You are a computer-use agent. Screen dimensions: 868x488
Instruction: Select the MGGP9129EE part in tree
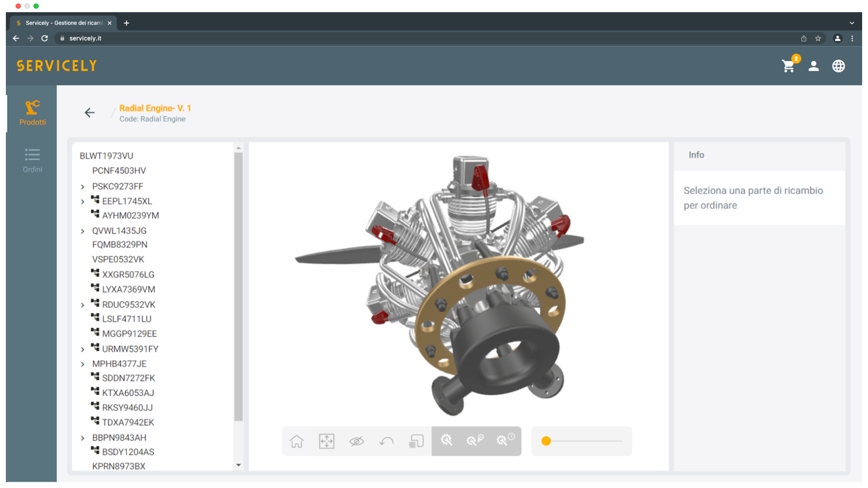pyautogui.click(x=129, y=334)
